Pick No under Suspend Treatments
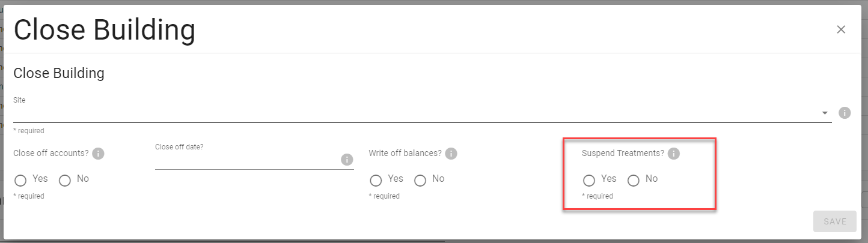 634,180
